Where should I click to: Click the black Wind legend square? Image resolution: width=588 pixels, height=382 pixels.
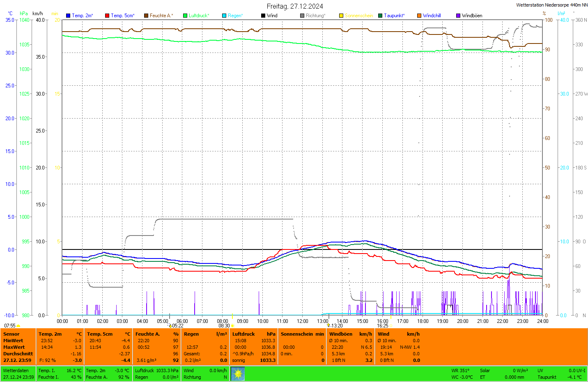263,16
